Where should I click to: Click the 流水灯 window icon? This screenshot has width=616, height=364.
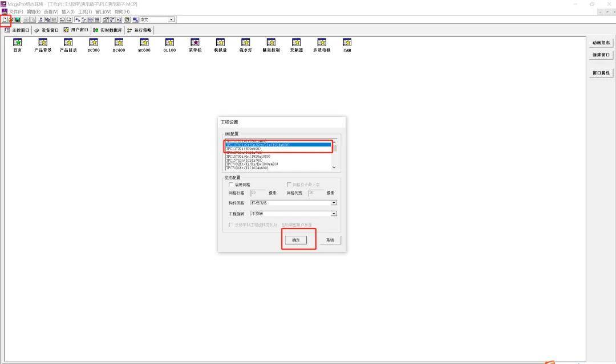pos(246,43)
